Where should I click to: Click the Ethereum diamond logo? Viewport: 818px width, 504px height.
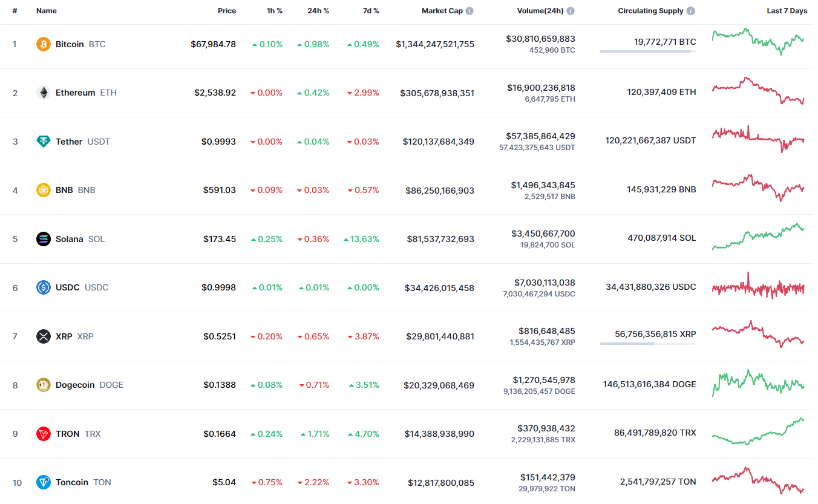coord(44,93)
